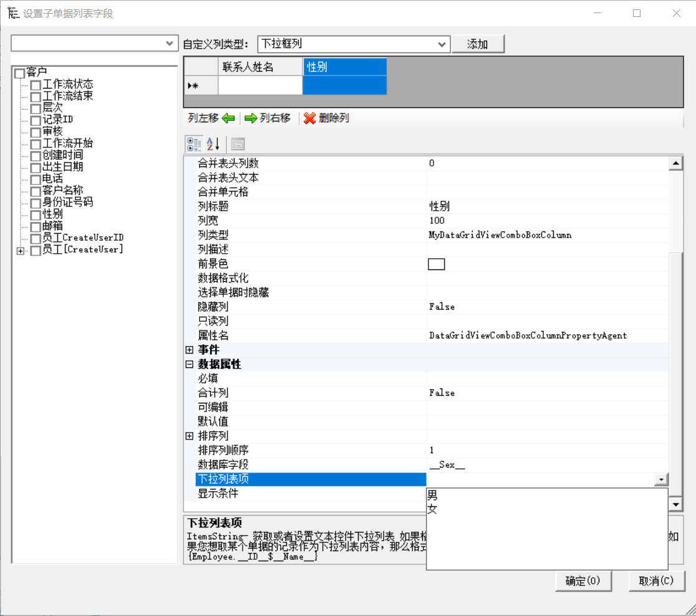Viewport: 696px width, 616px height.
Task: Sort properties alphabetically with A-Z icon
Action: coord(213,144)
